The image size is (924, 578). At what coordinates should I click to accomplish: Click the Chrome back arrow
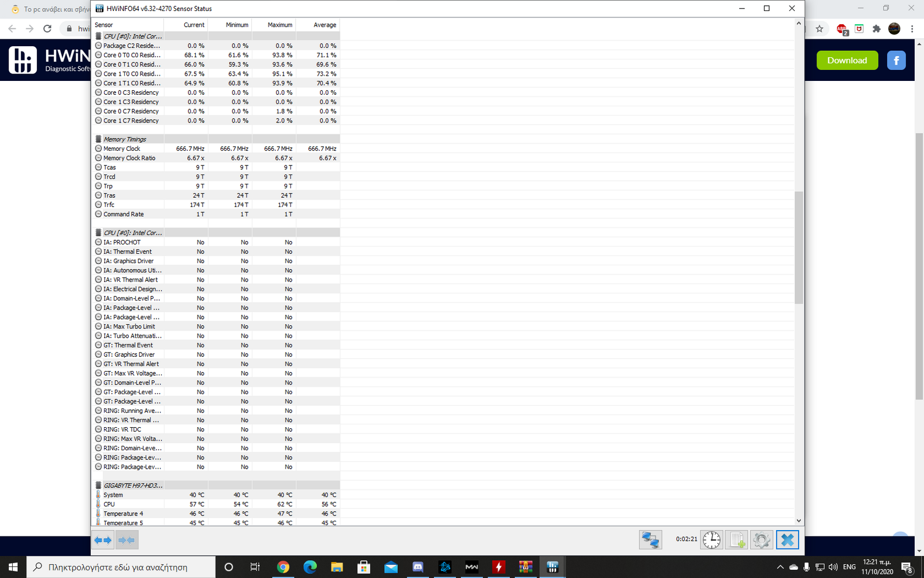(12, 29)
